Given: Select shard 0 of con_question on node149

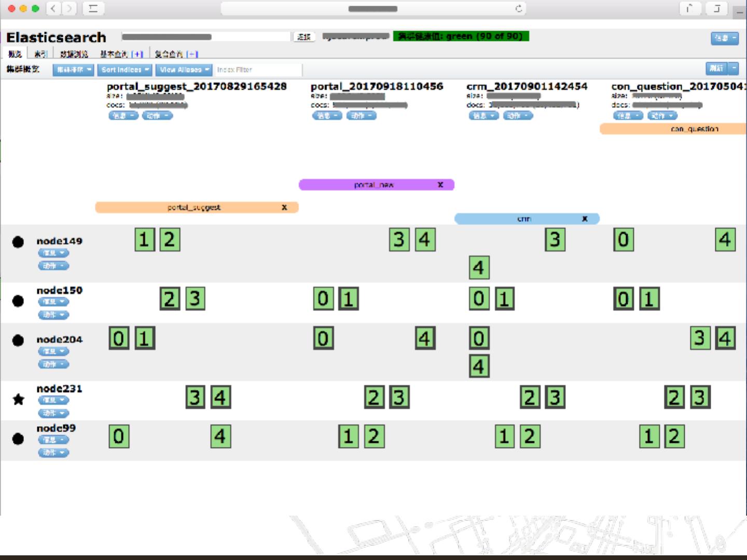Looking at the screenshot, I should [624, 240].
